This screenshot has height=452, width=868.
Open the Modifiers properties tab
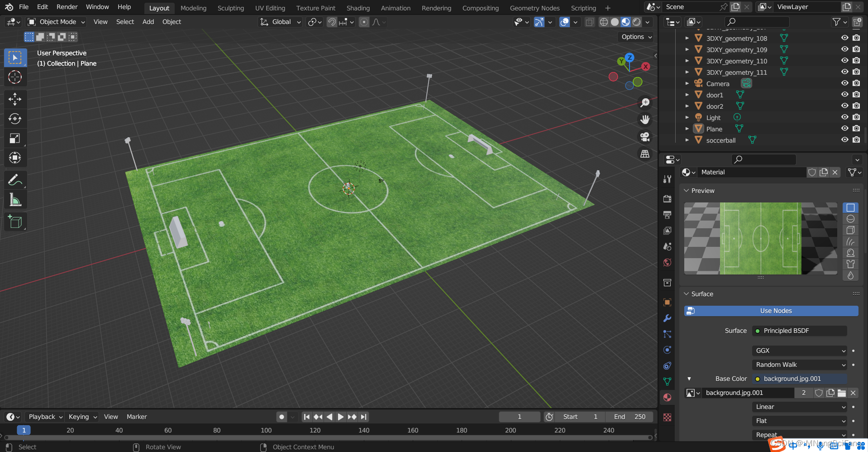pos(667,318)
